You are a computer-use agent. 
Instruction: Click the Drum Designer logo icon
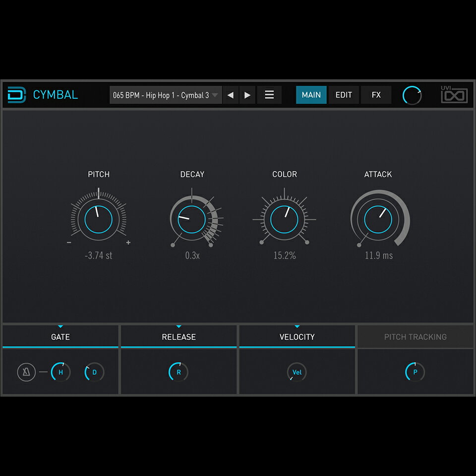16,95
